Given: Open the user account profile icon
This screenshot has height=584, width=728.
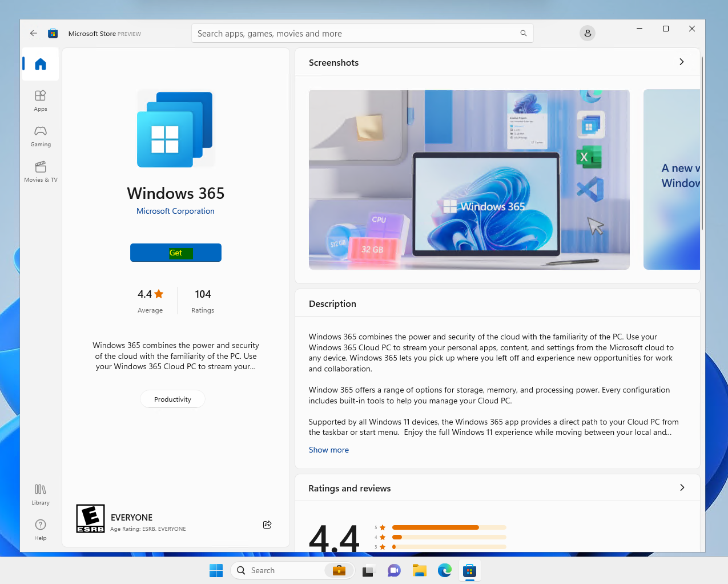Looking at the screenshot, I should [588, 33].
